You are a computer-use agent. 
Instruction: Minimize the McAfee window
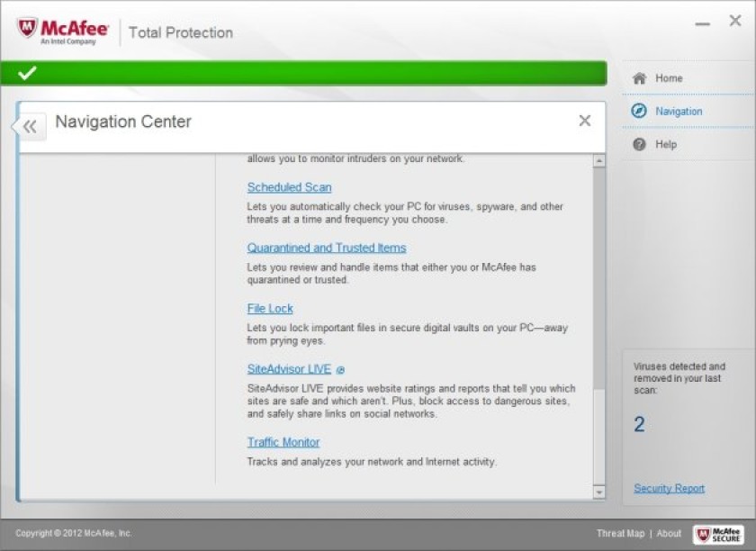(703, 23)
